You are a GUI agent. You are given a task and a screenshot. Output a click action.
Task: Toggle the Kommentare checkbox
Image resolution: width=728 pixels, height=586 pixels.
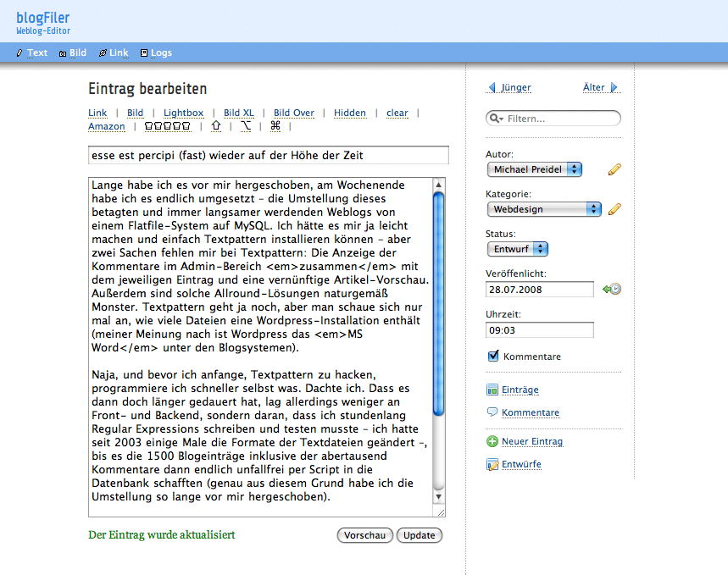[493, 357]
